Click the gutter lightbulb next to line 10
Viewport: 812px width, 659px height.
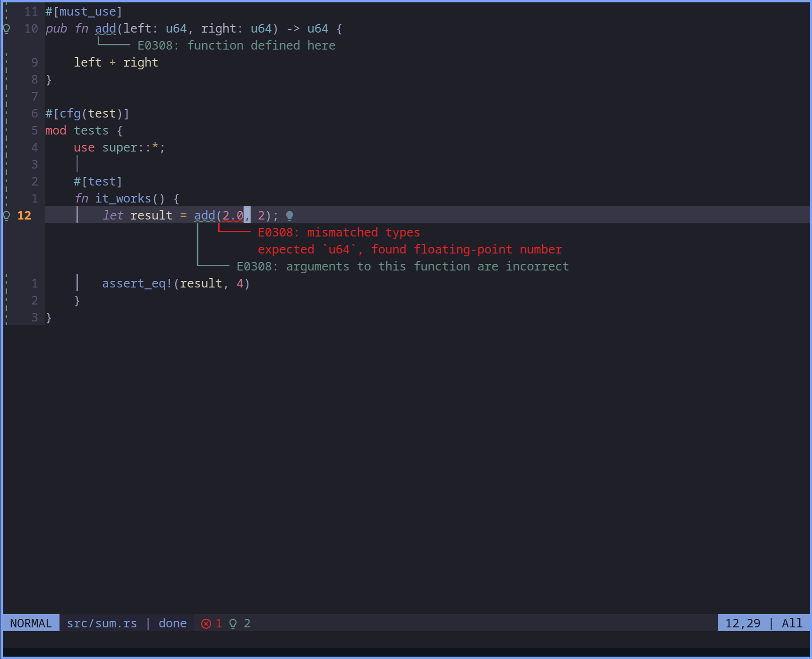pos(6,28)
